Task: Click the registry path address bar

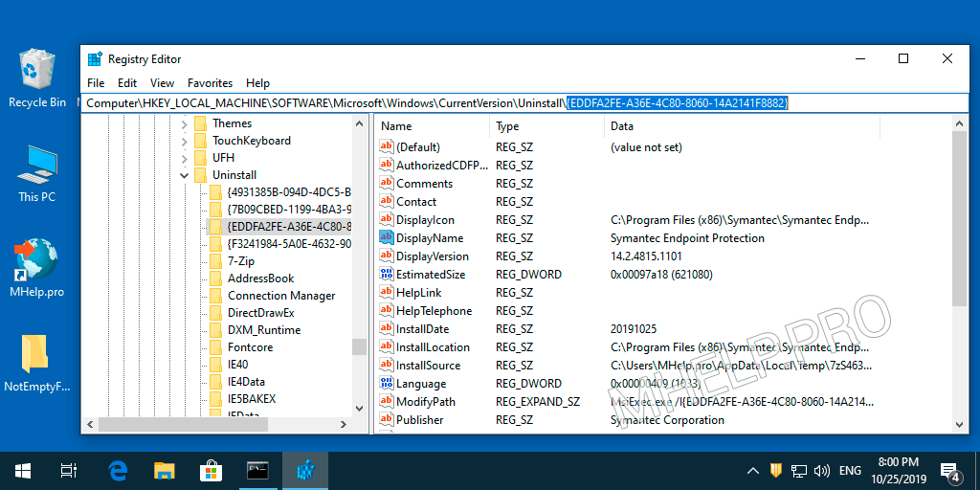Action: pos(524,103)
